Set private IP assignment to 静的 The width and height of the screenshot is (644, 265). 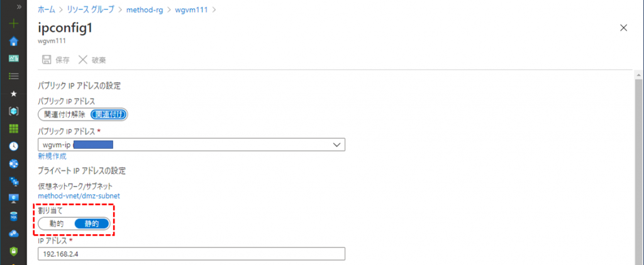pyautogui.click(x=92, y=224)
